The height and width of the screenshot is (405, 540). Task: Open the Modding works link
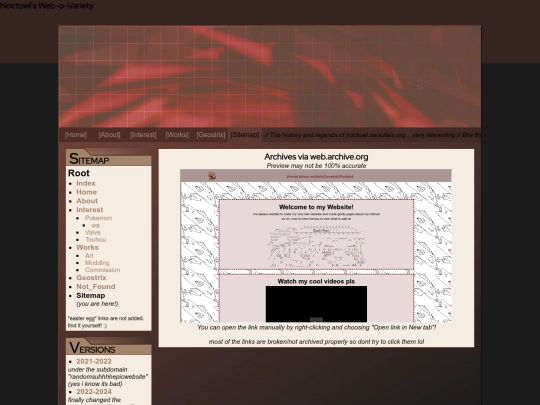click(97, 263)
